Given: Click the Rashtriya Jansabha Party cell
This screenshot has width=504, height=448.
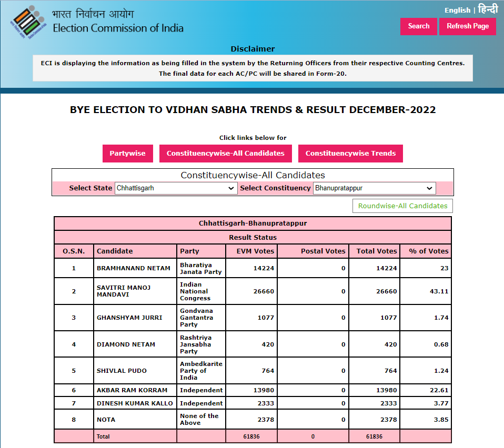Looking at the screenshot, I should click(201, 344).
